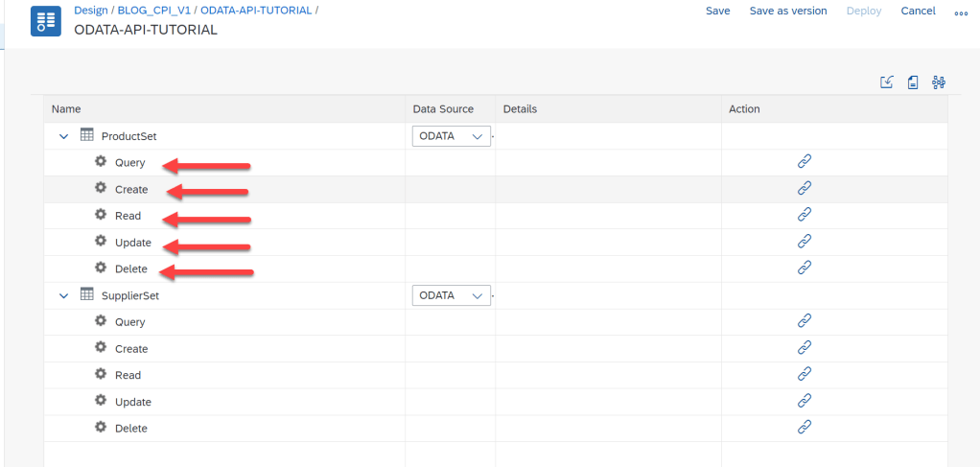The height and width of the screenshot is (467, 980).
Task: Click the link icon for ProductSet Delete
Action: pos(805,269)
